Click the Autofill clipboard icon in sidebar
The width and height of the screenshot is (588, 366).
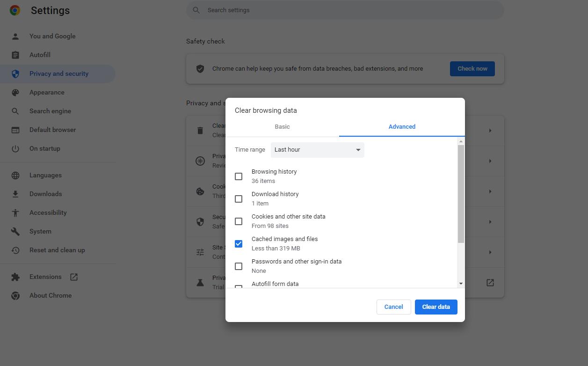[15, 55]
